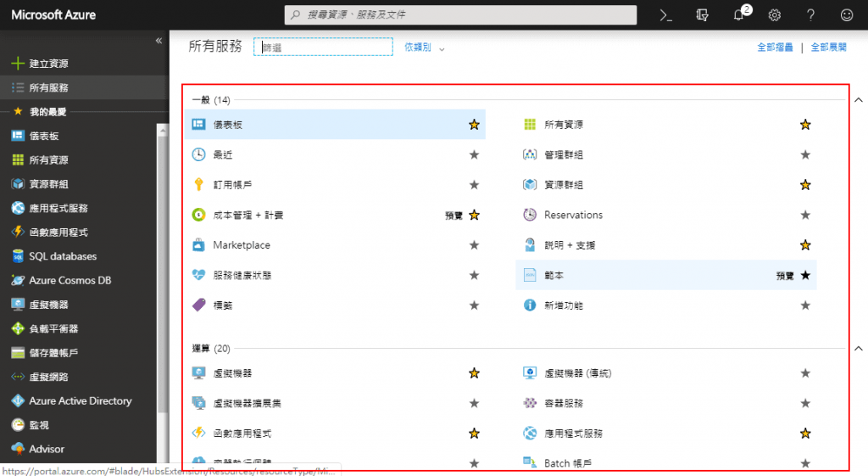Viewport: 868px width, 476px height.
Task: Select 所有服務 in sidebar
Action: 84,87
